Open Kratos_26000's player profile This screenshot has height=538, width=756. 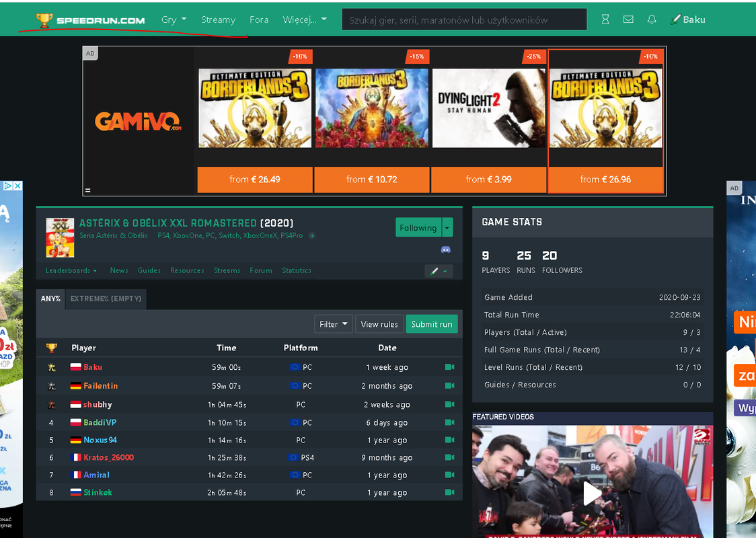pos(108,457)
